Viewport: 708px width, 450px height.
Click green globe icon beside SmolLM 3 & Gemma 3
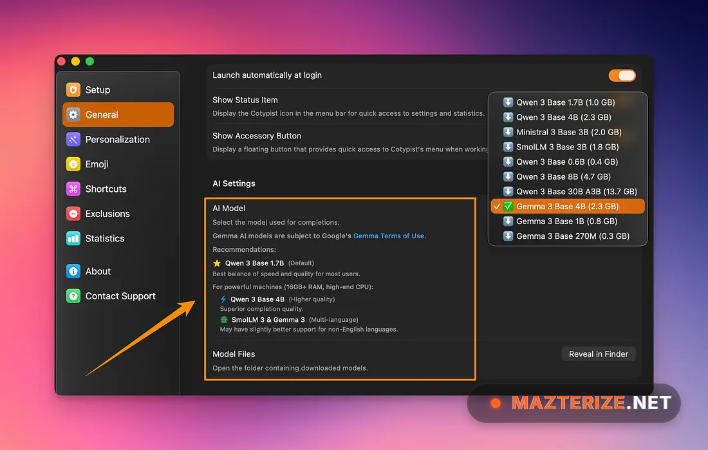click(224, 320)
